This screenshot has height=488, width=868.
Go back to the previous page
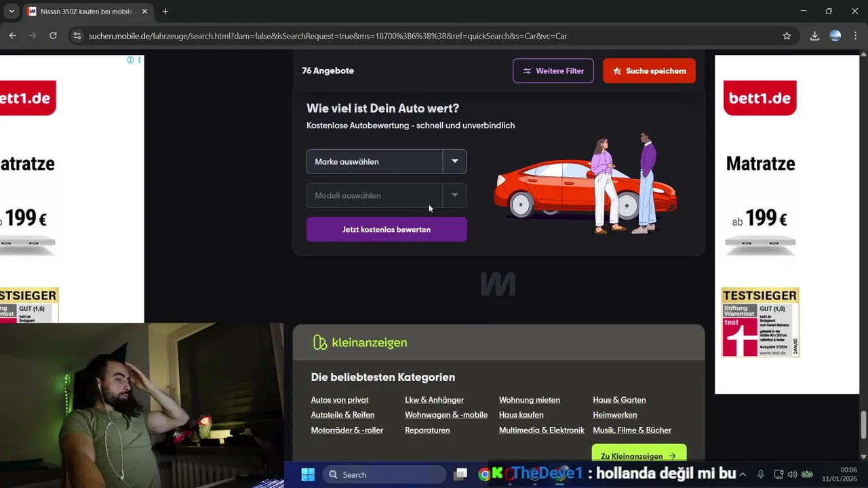click(12, 36)
